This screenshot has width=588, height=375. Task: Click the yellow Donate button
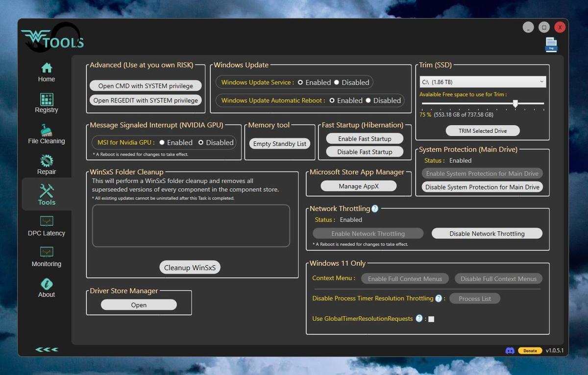(530, 351)
